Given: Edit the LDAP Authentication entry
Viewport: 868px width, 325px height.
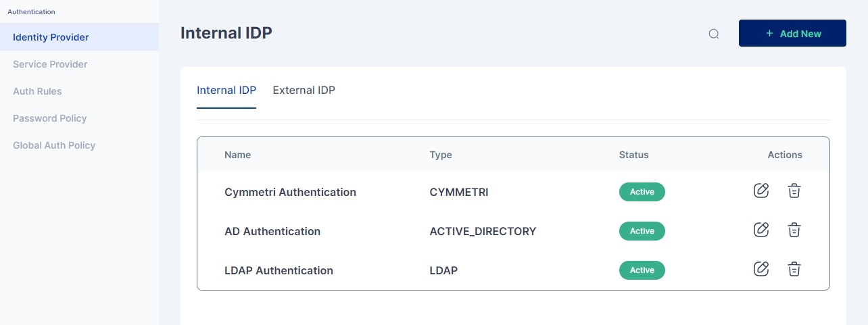Looking at the screenshot, I should pyautogui.click(x=761, y=269).
